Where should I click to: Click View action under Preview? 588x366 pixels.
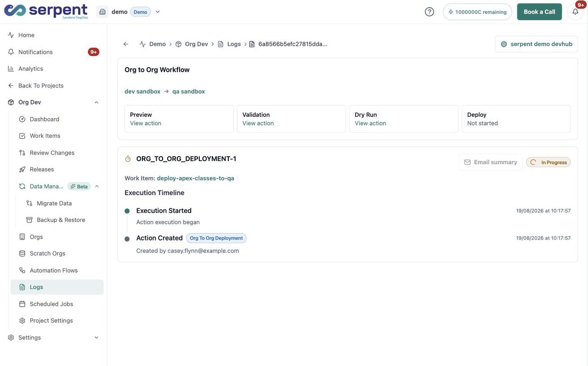click(x=146, y=123)
